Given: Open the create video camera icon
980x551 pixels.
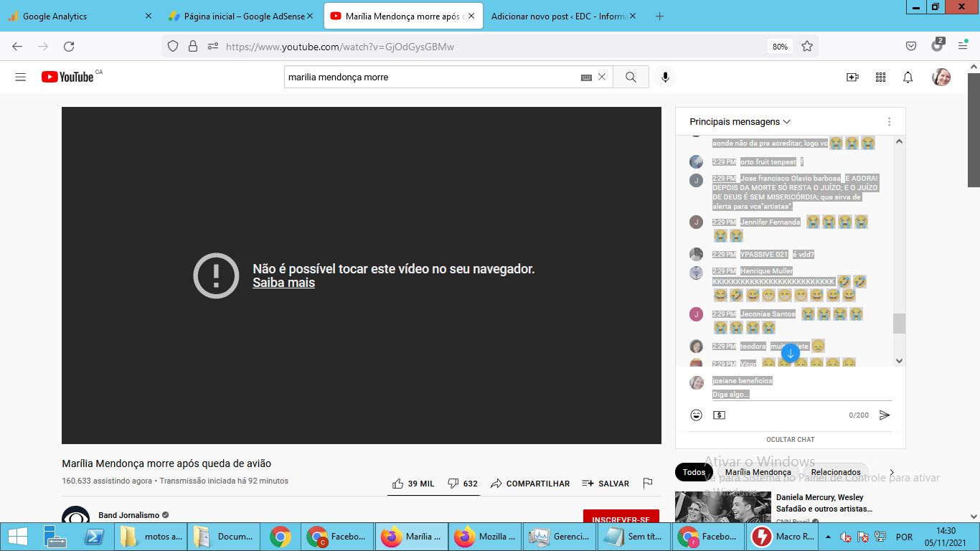Looking at the screenshot, I should tap(852, 77).
